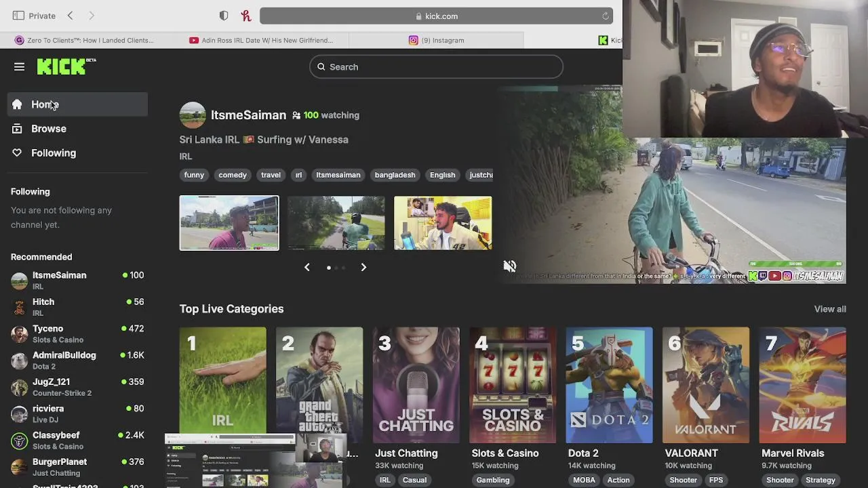Image resolution: width=868 pixels, height=488 pixels.
Task: Select the Itsmesaiman tag
Action: point(338,175)
